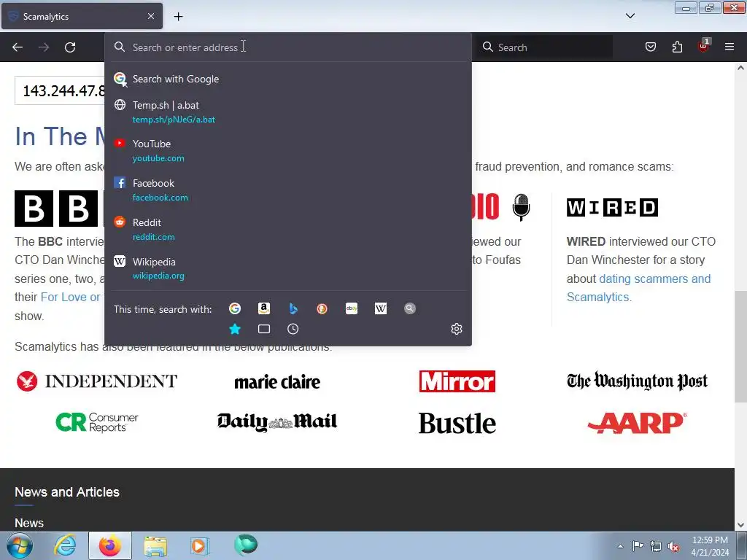Click the scrollbar up arrow
This screenshot has width=747, height=560.
click(740, 68)
